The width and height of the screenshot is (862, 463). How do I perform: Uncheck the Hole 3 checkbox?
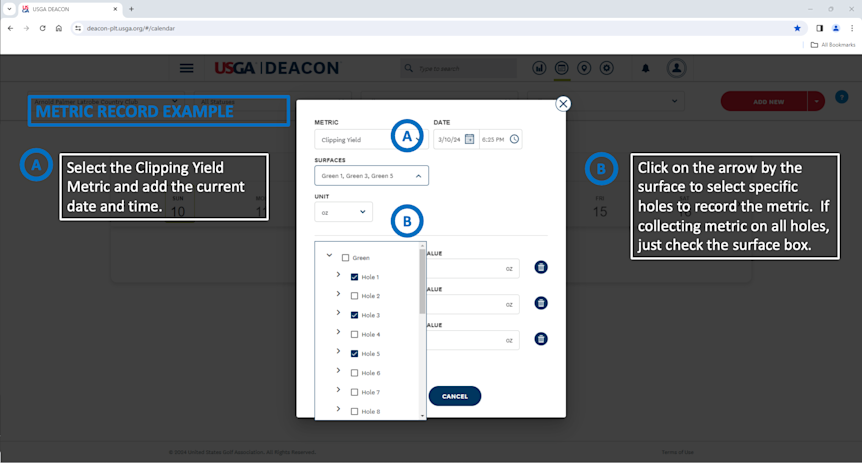coord(354,315)
